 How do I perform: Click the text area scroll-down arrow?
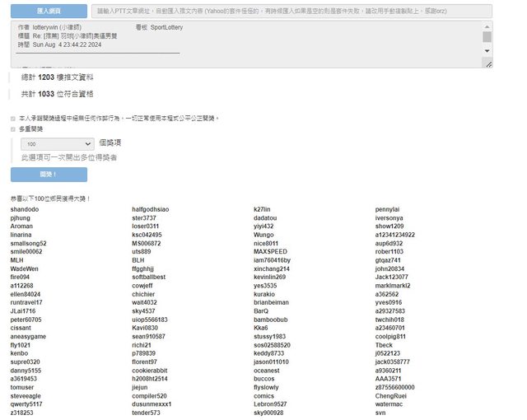click(x=487, y=52)
